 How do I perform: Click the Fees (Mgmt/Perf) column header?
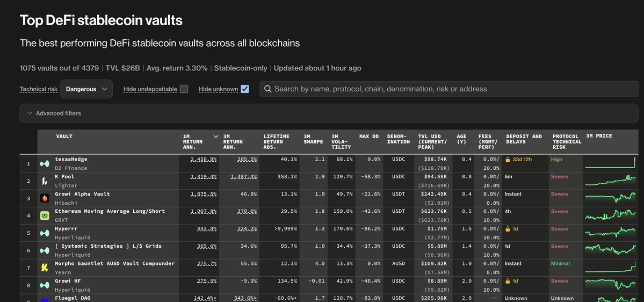(x=488, y=142)
